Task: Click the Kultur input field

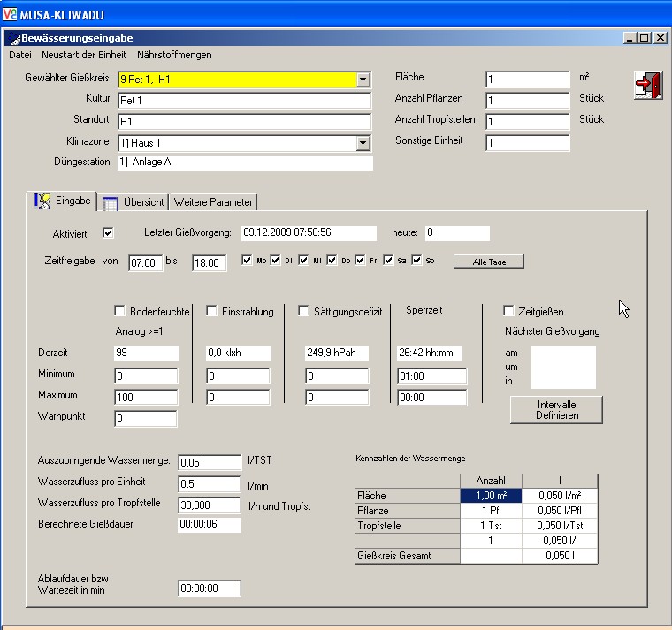Action: [x=245, y=101]
